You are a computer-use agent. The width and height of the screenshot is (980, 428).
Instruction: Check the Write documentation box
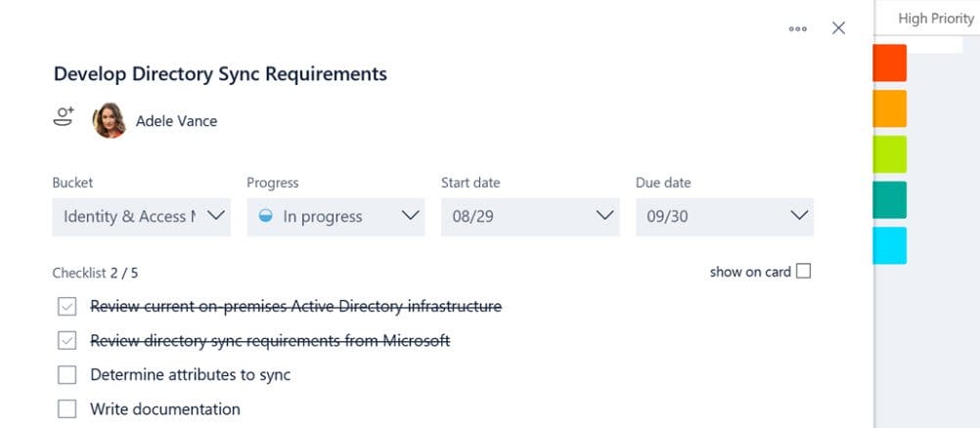click(x=67, y=409)
